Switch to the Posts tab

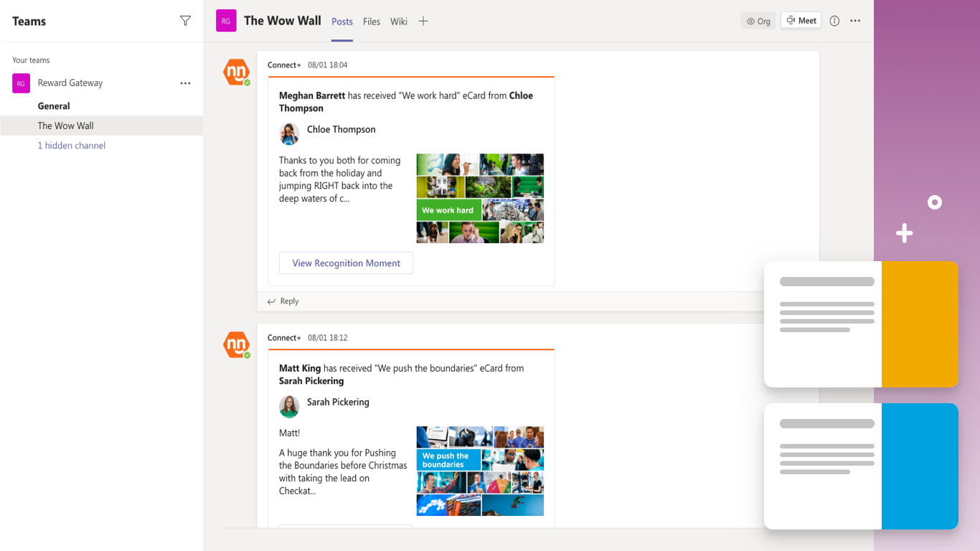[342, 22]
